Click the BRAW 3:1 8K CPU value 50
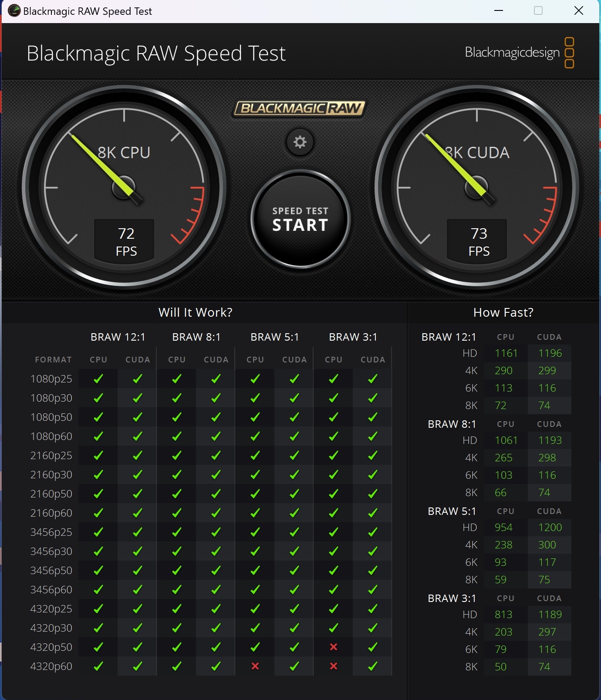This screenshot has width=601, height=700. (x=500, y=667)
